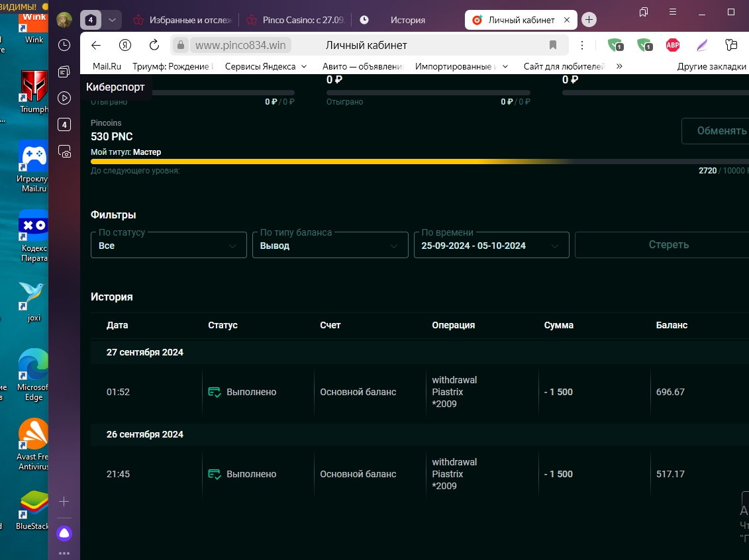
Task: Open the Триумф: Рождение bookmark
Action: [172, 66]
